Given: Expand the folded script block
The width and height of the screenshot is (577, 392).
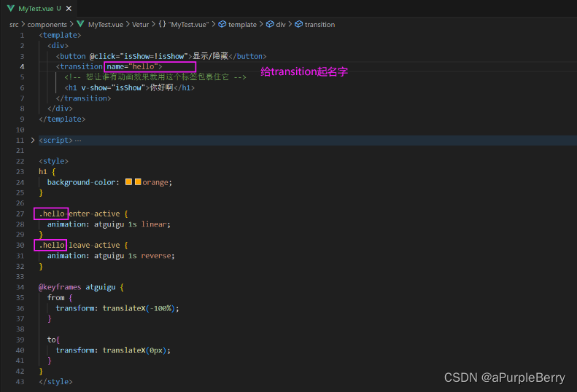Looking at the screenshot, I should pos(33,140).
